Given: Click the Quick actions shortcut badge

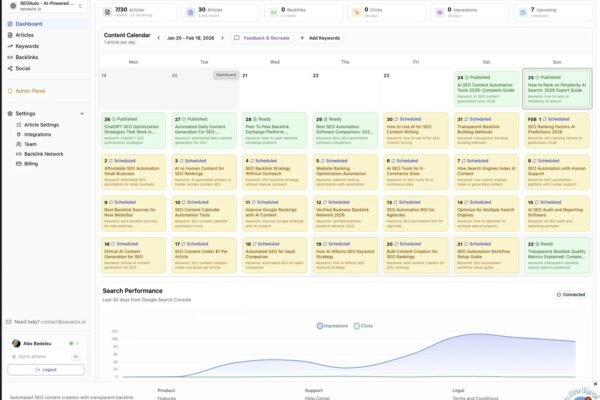Looking at the screenshot, I should pos(76,356).
